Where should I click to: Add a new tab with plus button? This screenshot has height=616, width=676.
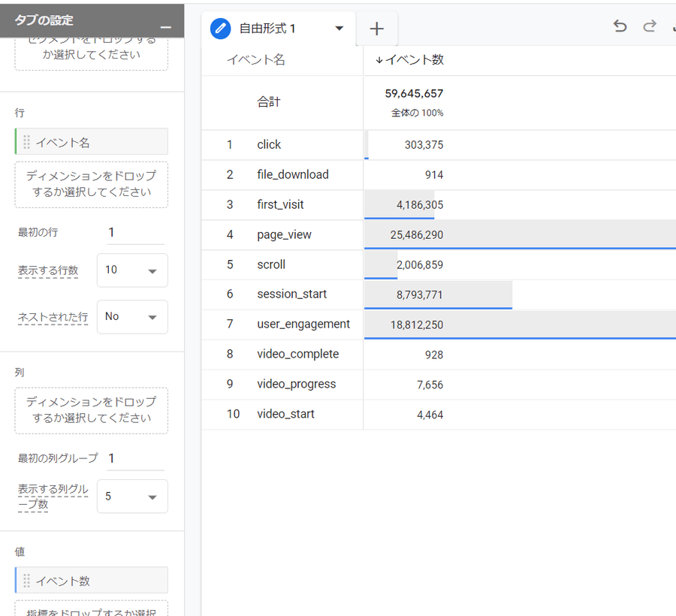coord(376,29)
